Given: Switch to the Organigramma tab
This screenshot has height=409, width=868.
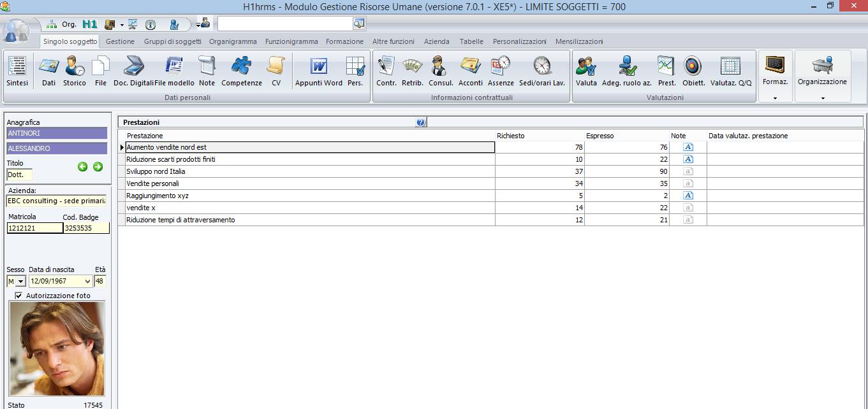Looking at the screenshot, I should pos(233,41).
